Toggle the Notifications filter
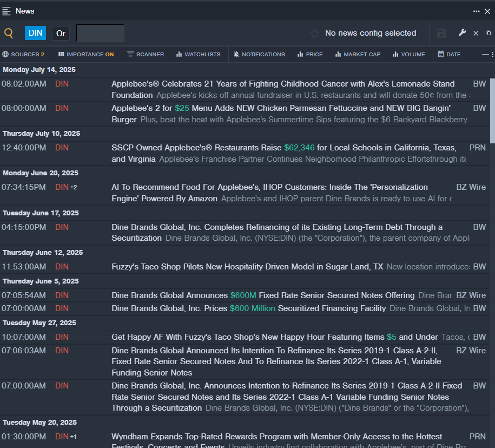Screen dimensions: 495x448 259,54
